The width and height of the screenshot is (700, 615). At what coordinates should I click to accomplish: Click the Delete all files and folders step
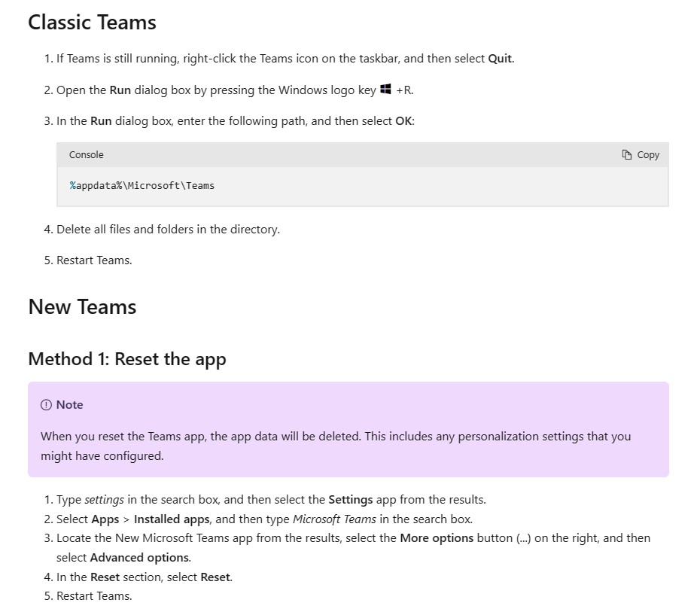(168, 229)
